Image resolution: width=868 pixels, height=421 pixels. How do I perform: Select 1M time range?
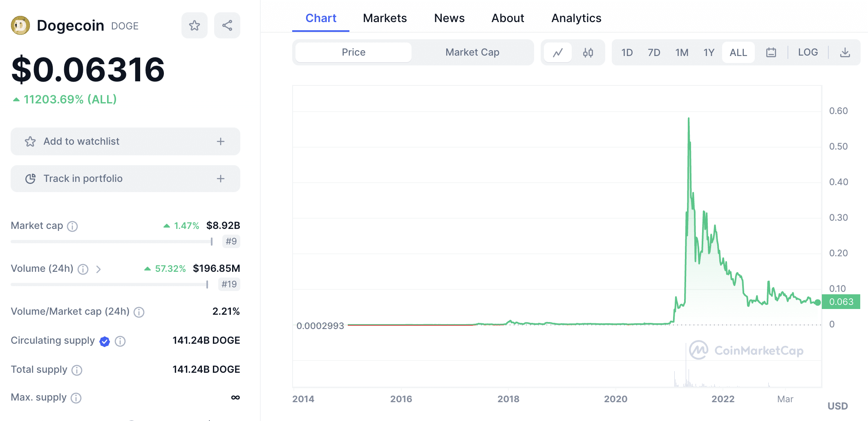pos(682,52)
